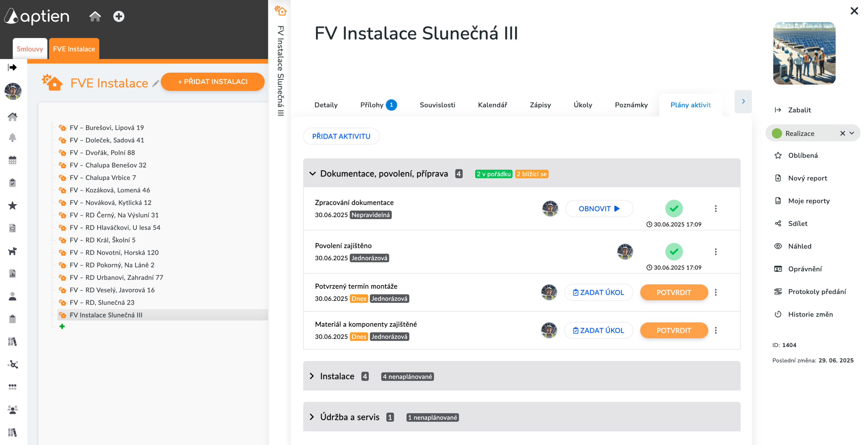Viewport: 868px width, 445px height.
Task: Click green checkmark of Povolení zajištěno
Action: pyautogui.click(x=674, y=251)
